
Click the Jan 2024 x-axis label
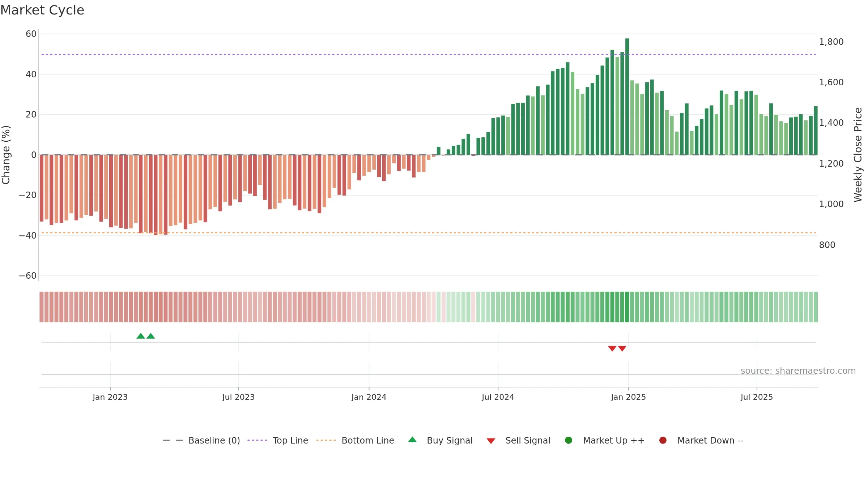coord(369,397)
